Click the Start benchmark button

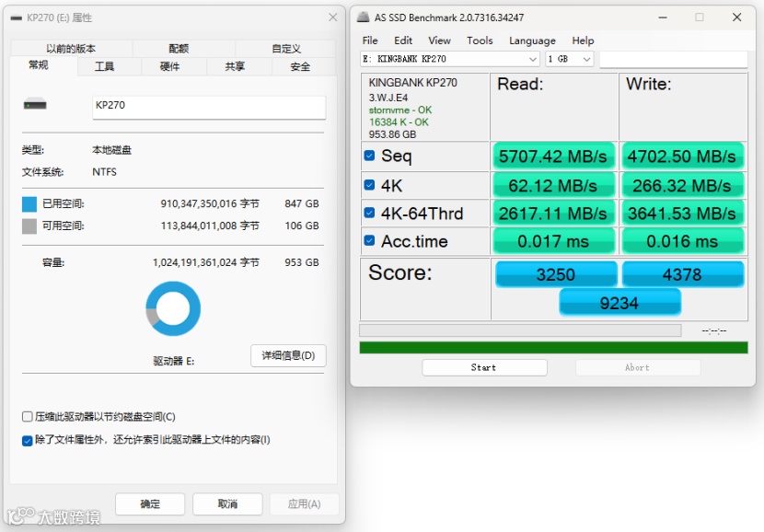[484, 367]
